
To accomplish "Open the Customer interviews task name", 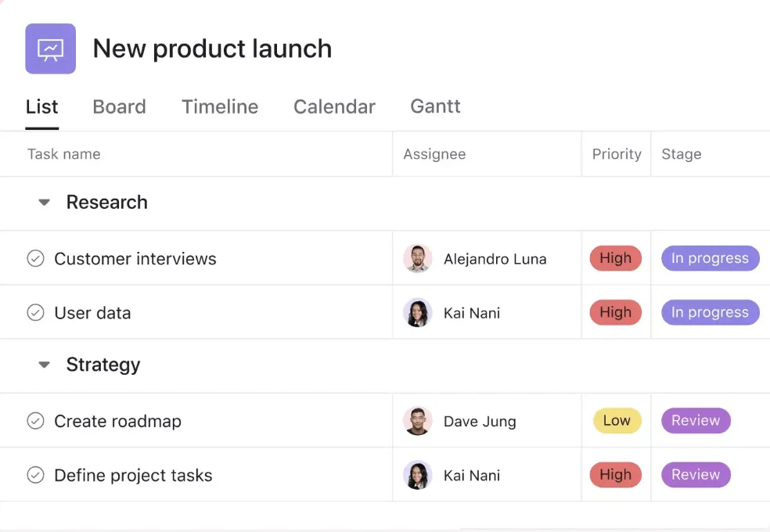I will 135,259.
